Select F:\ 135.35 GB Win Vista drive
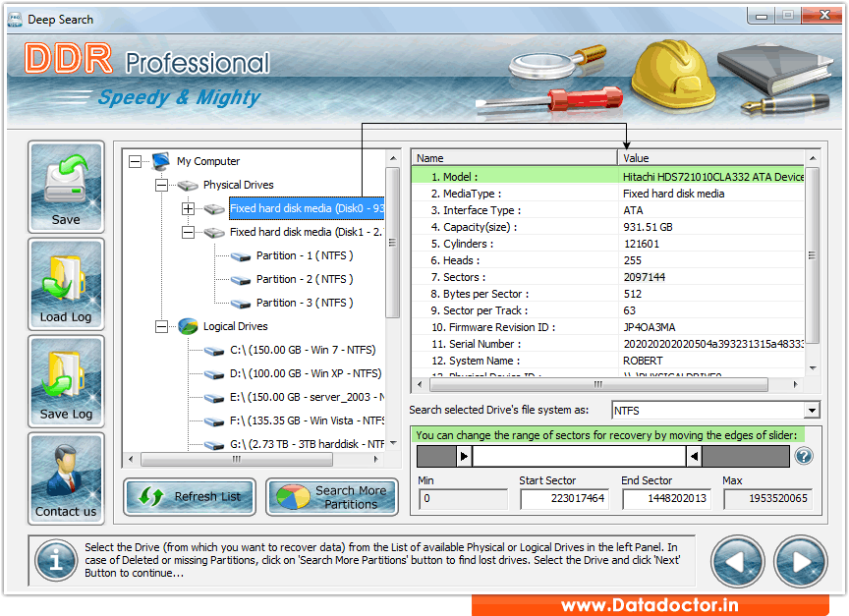The image size is (849, 616). [307, 420]
